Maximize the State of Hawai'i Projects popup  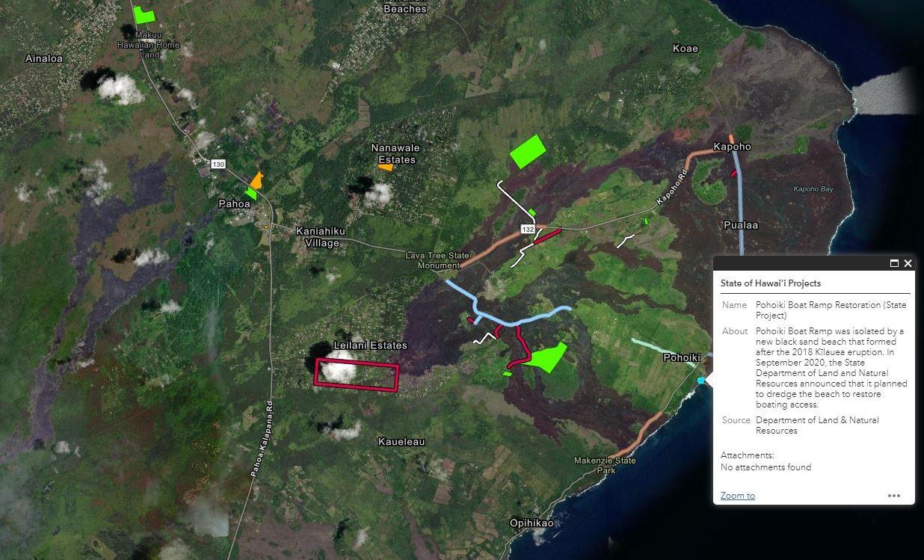[894, 263]
